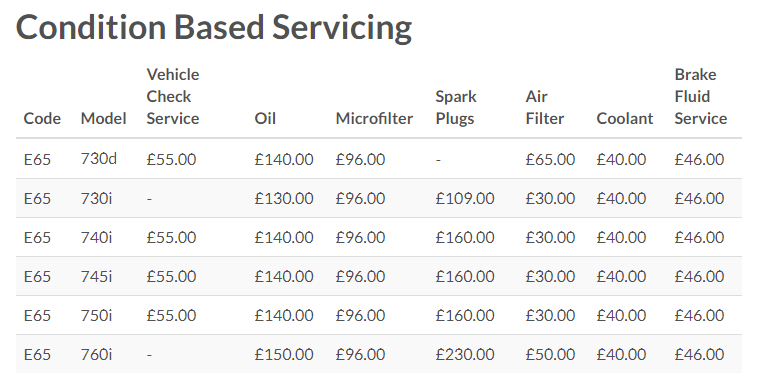The height and width of the screenshot is (381, 763).
Task: Select the £230.00 spark plugs price
Action: (x=465, y=354)
